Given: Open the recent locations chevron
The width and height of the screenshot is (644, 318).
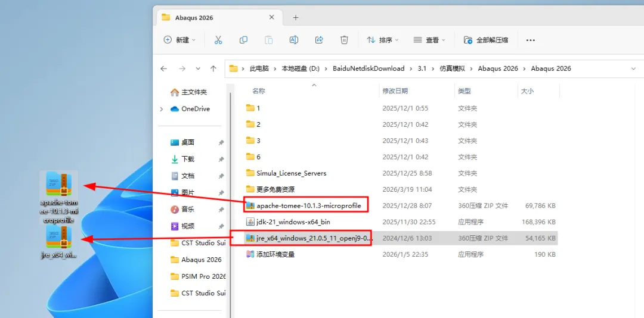Looking at the screenshot, I should (198, 68).
